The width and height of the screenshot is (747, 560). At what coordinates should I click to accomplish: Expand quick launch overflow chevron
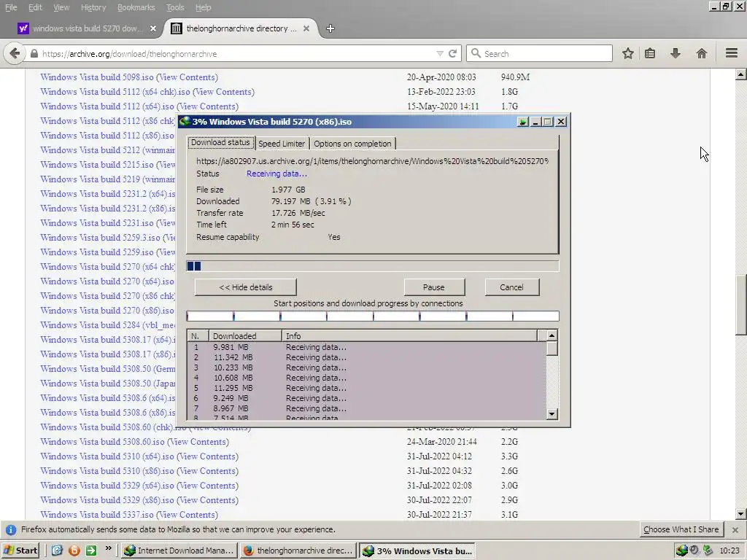coord(108,548)
